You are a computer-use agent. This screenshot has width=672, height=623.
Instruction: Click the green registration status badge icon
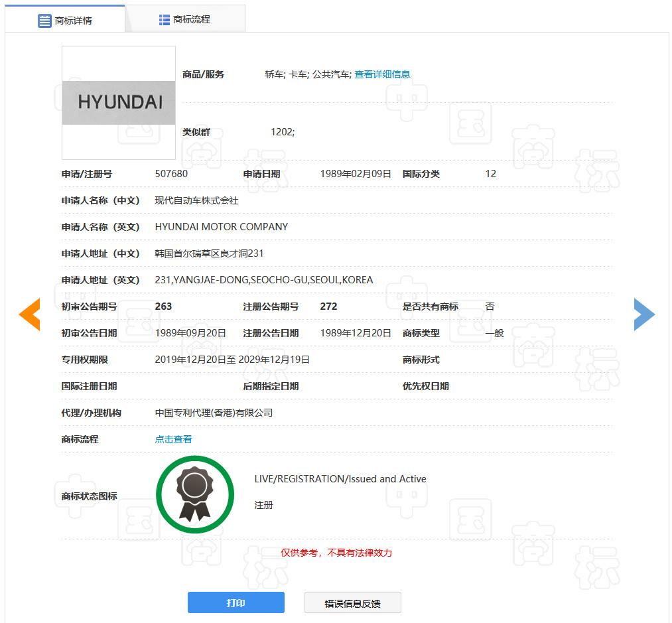[x=195, y=495]
